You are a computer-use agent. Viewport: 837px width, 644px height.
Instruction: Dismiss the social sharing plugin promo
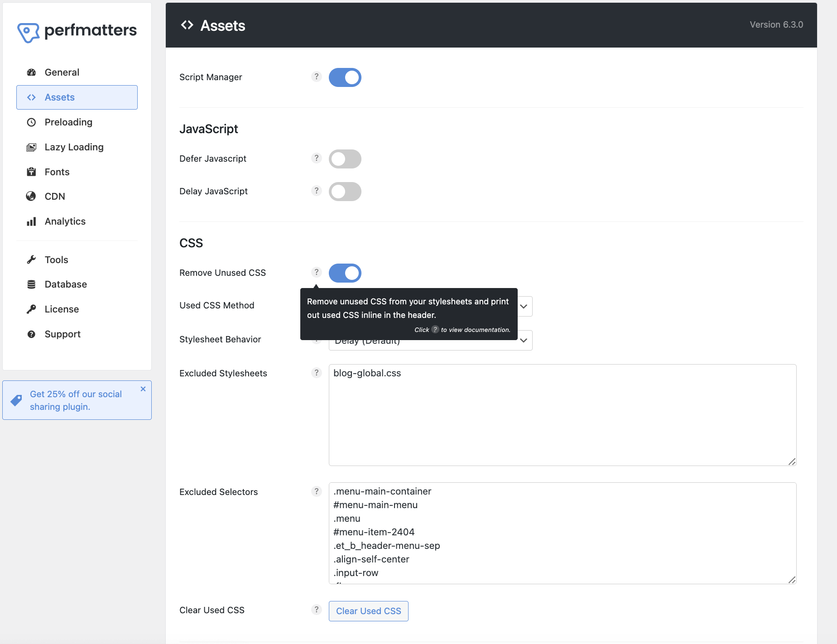click(143, 389)
